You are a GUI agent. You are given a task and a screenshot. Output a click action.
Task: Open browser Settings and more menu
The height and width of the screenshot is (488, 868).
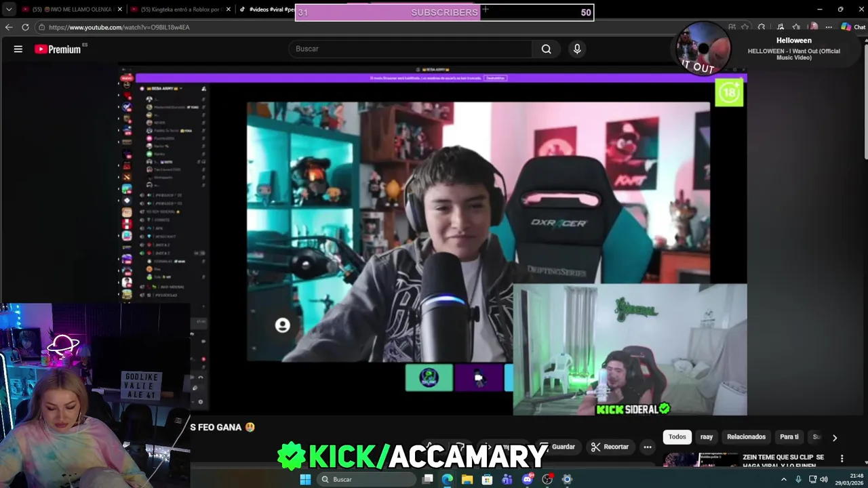(829, 27)
